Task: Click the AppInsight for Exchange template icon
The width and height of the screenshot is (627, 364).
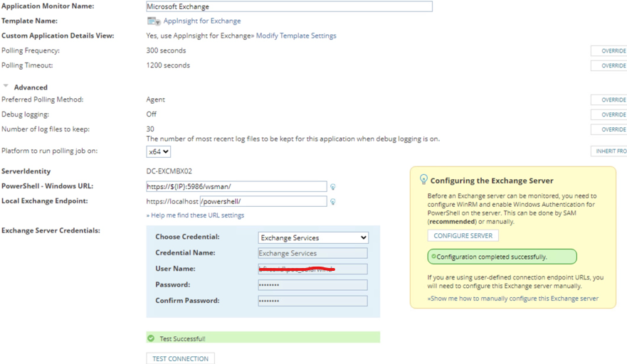Action: point(154,21)
